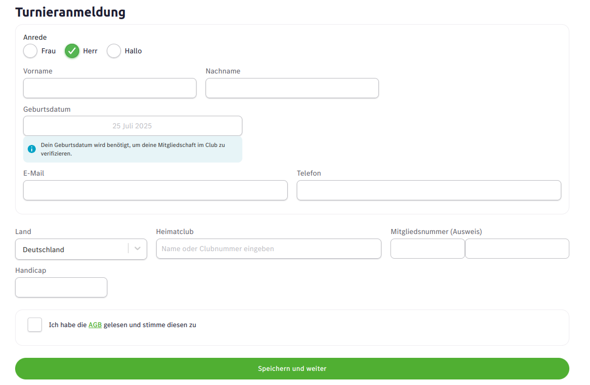Click the first Mitgliedsnummer input box
Image resolution: width=590 pixels, height=385 pixels.
click(427, 249)
